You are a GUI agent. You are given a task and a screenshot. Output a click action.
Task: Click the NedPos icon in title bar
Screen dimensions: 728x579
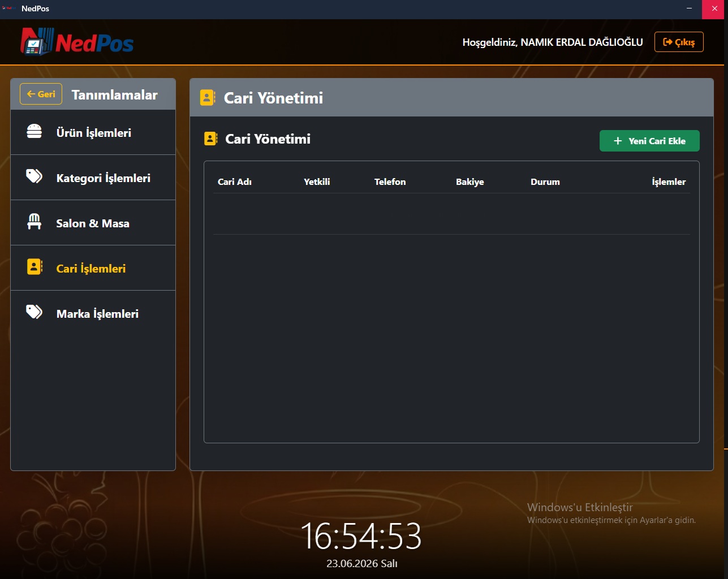coord(7,8)
